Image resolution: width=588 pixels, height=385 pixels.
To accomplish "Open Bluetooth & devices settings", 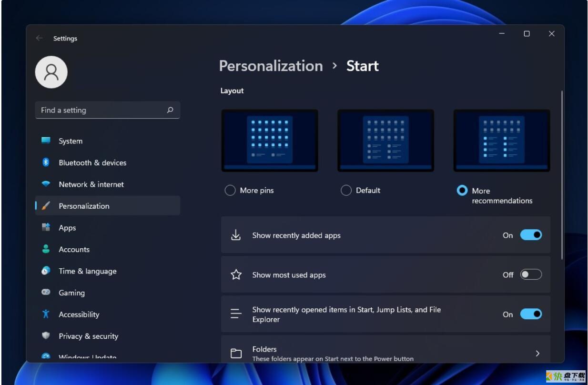I will click(x=108, y=162).
